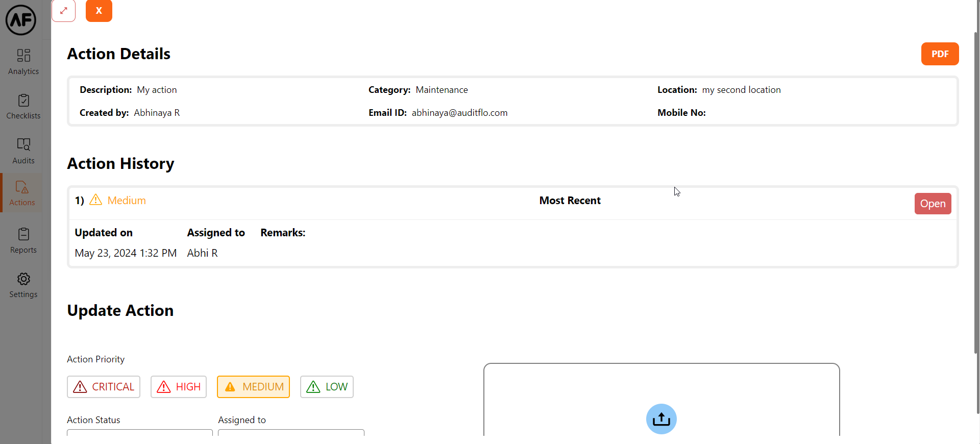Choose MEDIUM action priority
The width and height of the screenshot is (980, 444).
point(254,387)
